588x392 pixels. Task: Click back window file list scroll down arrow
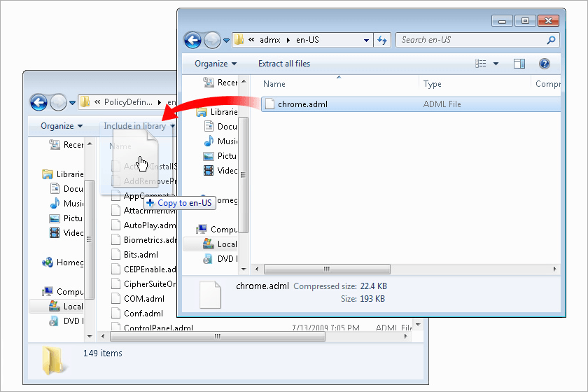pos(418,324)
